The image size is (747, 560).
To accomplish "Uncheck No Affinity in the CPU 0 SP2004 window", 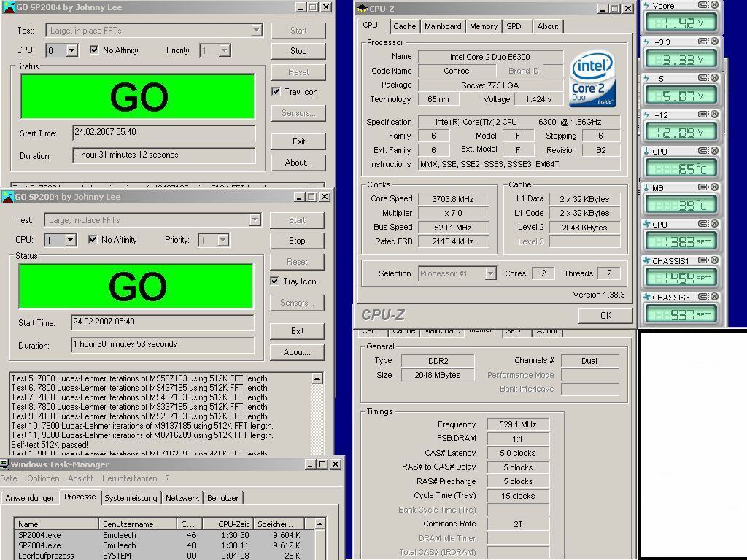I will click(x=94, y=50).
